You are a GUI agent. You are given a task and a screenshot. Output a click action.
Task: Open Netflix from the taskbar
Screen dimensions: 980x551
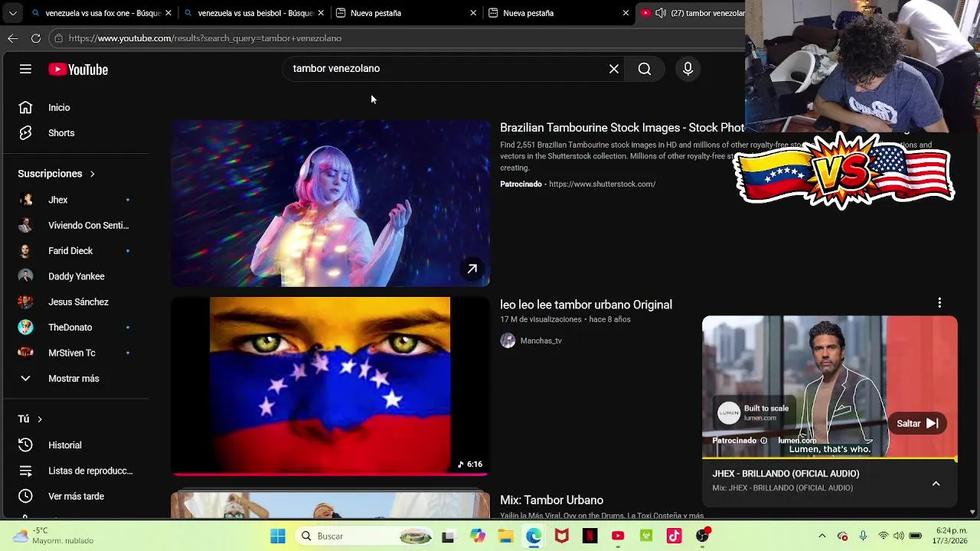tap(590, 536)
